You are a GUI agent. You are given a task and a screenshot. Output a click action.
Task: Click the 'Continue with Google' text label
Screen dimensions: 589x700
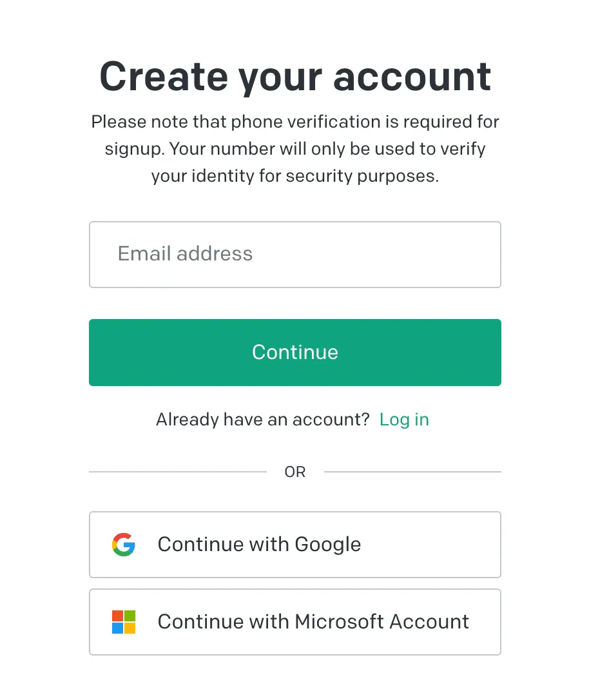pyautogui.click(x=259, y=545)
